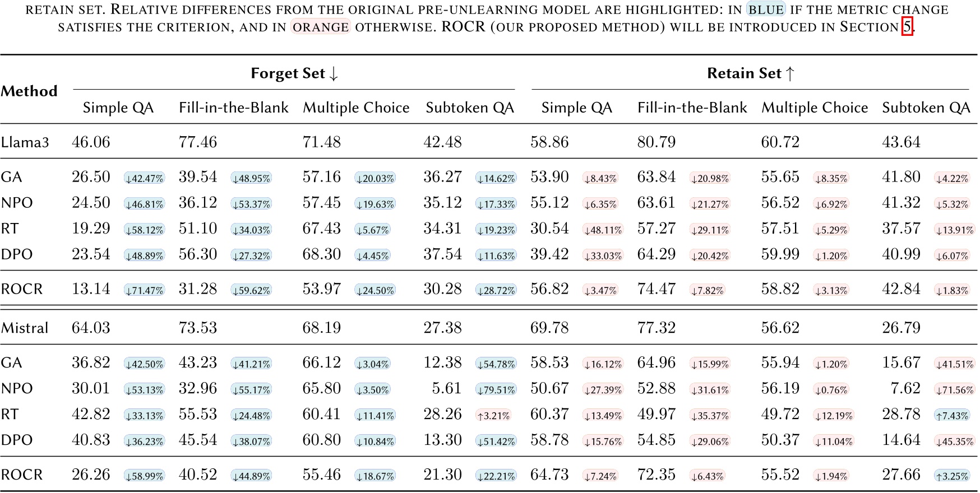Click the ↓71.56% orange change badge
Screen dimensions: 980x493
(x=955, y=390)
